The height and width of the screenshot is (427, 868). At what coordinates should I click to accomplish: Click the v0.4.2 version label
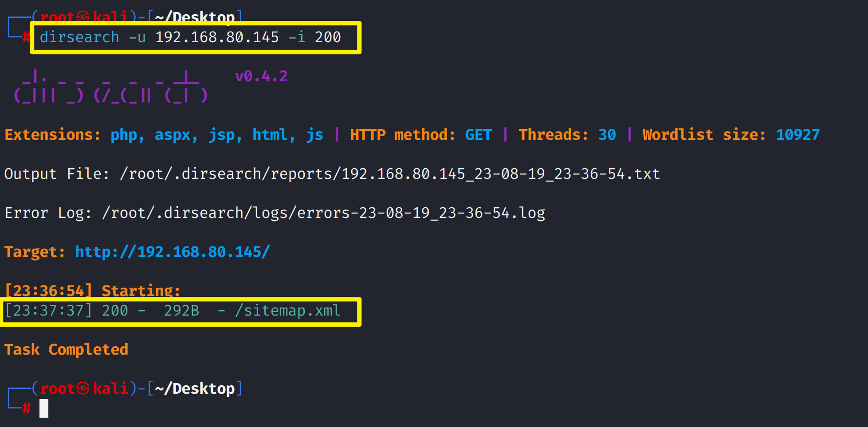click(261, 76)
